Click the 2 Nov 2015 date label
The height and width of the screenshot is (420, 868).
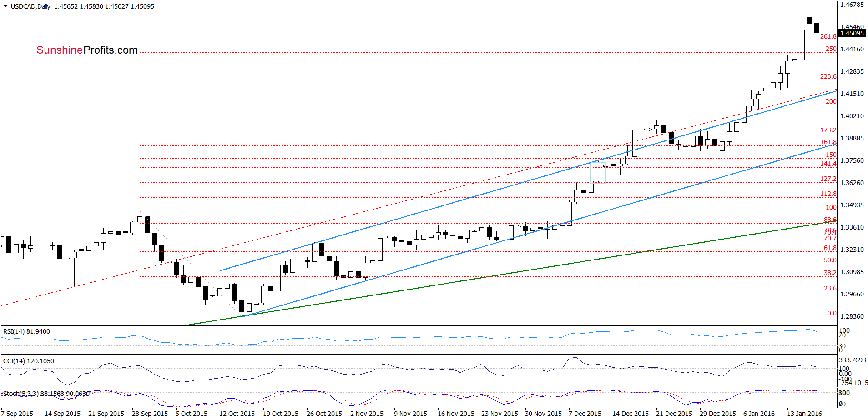(367, 414)
